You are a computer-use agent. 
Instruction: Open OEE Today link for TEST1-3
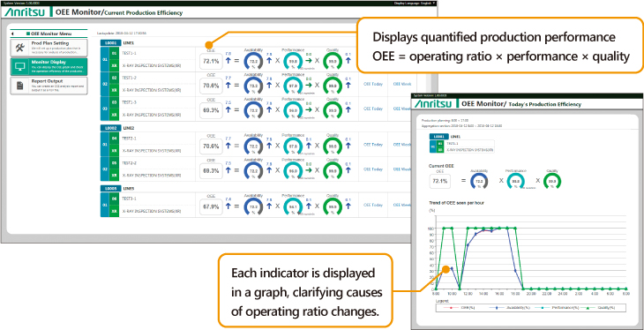[x=373, y=109]
